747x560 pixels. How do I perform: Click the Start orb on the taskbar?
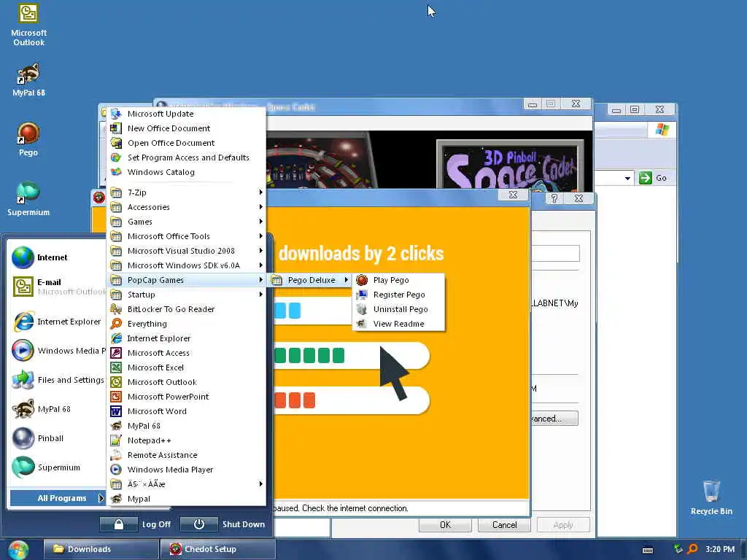(x=18, y=550)
